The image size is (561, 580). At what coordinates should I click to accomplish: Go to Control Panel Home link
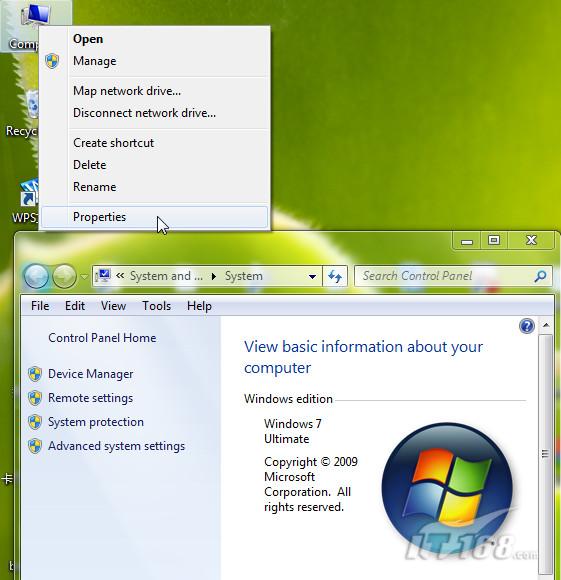[x=102, y=338]
